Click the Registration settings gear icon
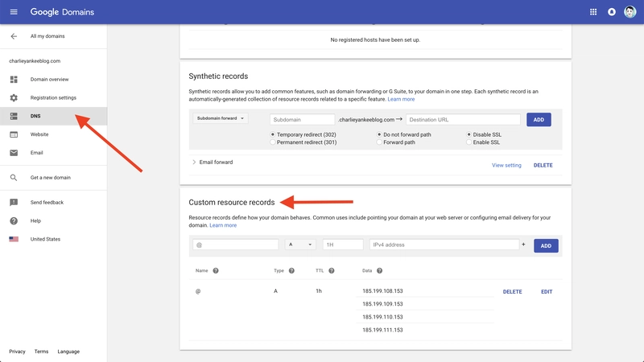Screen dimensions: 644x362 point(14,97)
